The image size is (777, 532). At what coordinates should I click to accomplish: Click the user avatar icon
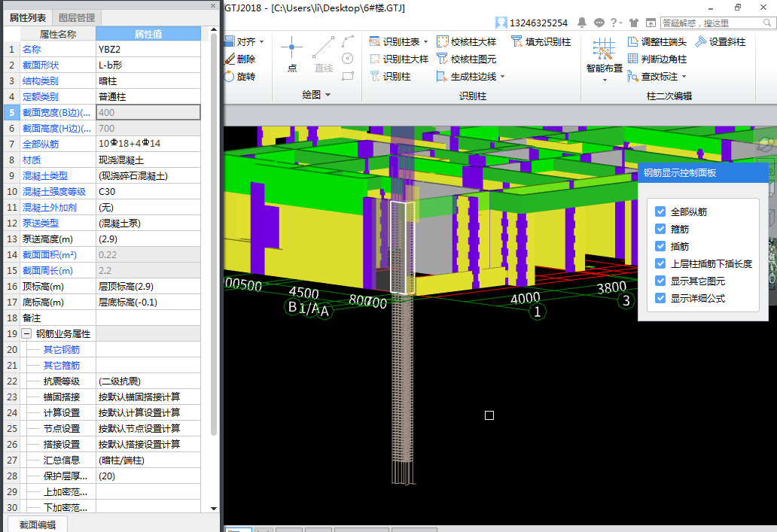pos(501,23)
